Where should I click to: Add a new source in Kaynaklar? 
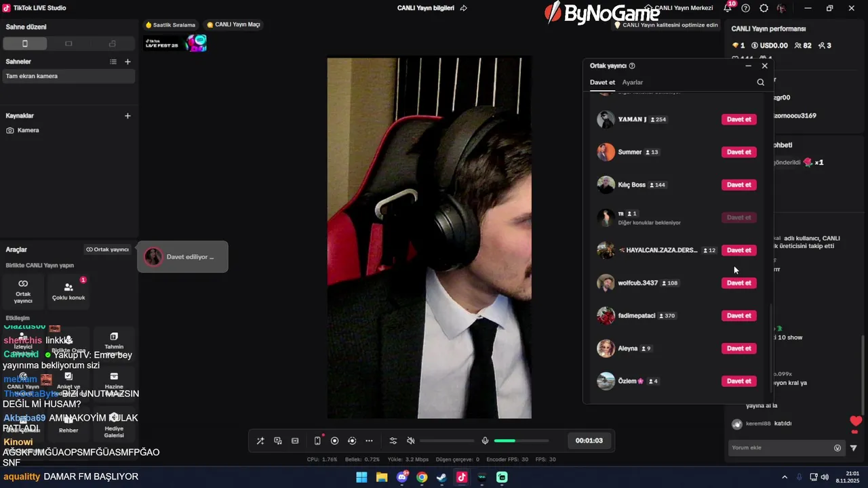[x=127, y=116]
